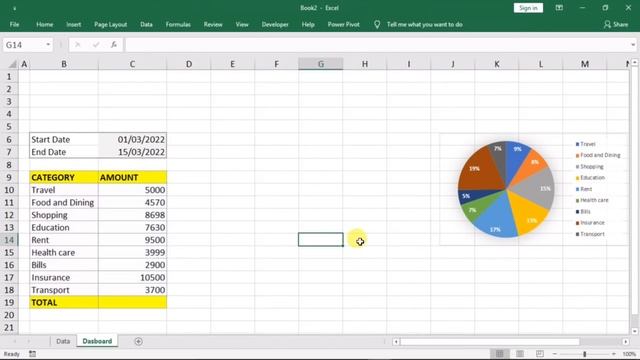Open the Developer tab
The width and height of the screenshot is (640, 360).
pyautogui.click(x=275, y=24)
